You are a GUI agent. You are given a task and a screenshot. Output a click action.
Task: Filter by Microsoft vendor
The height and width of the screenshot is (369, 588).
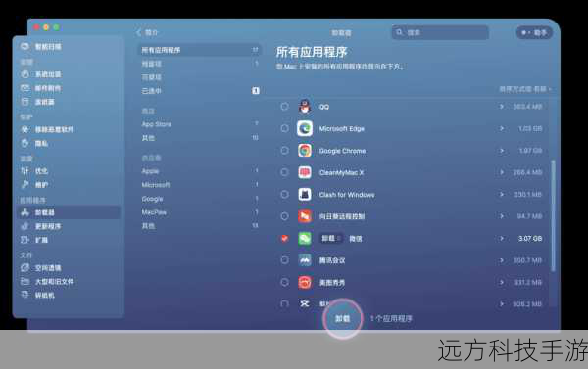pos(200,185)
